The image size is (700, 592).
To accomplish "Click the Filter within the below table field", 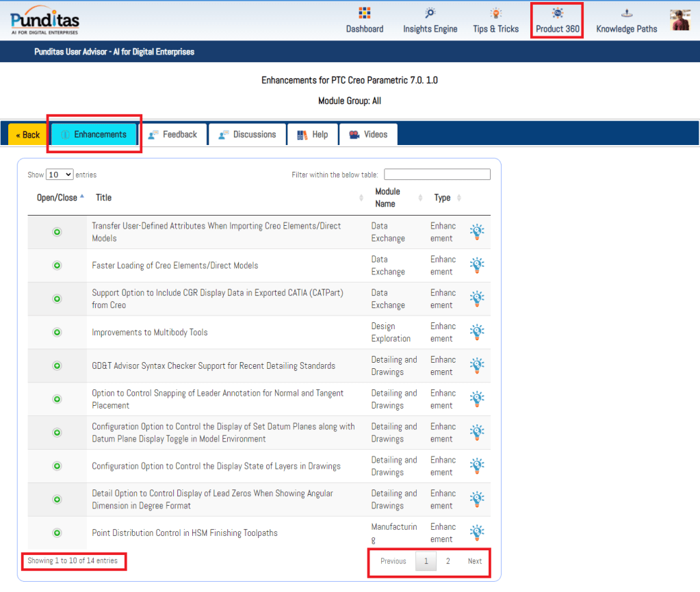I will pos(437,175).
